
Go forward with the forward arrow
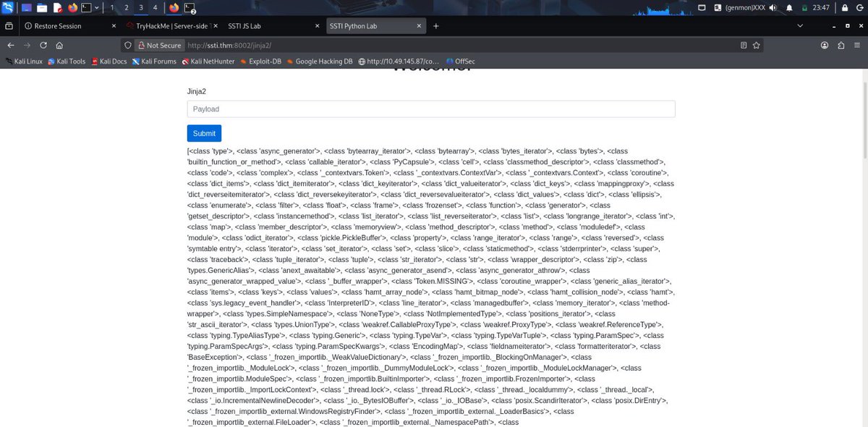27,45
